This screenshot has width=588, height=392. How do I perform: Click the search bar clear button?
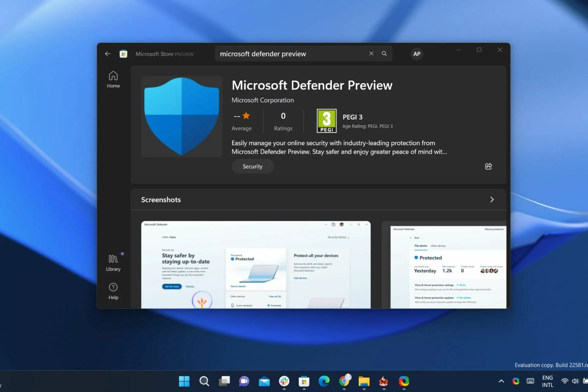point(371,53)
